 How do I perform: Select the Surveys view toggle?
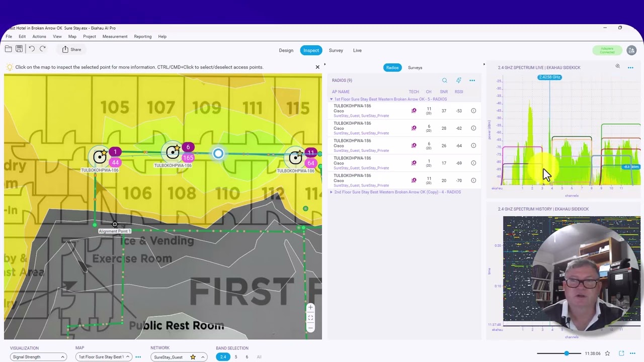(415, 67)
